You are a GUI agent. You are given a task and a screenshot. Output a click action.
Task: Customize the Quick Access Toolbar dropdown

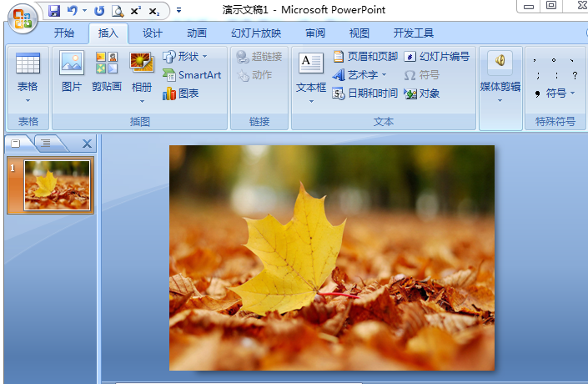pyautogui.click(x=178, y=11)
